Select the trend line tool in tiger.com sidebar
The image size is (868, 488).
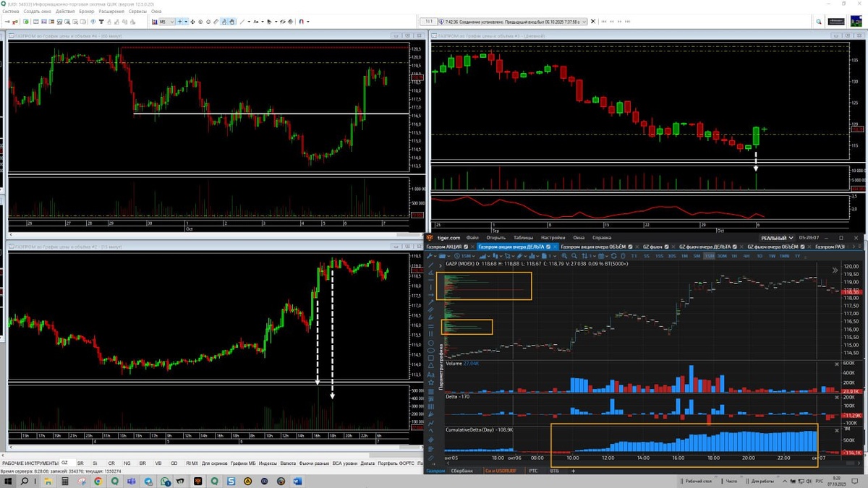coord(431,265)
